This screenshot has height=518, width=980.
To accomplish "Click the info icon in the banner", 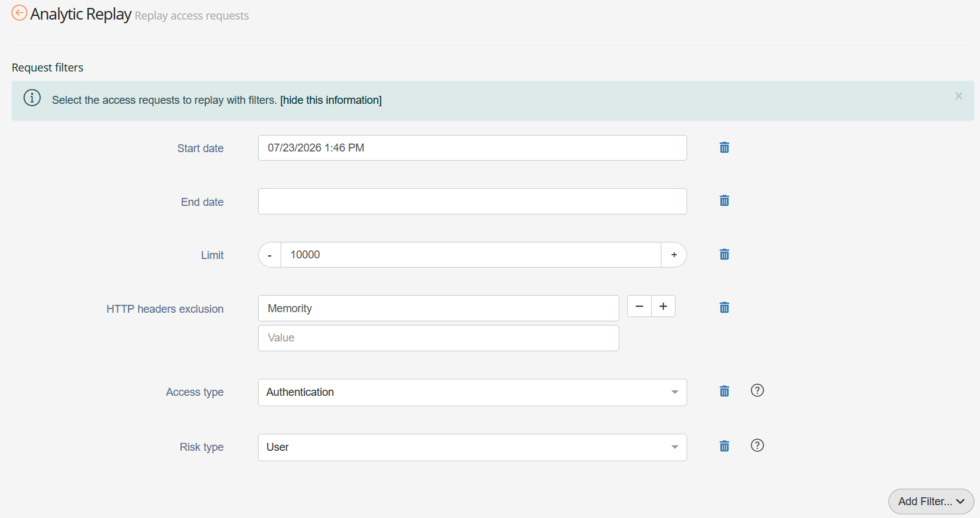I will [x=32, y=98].
